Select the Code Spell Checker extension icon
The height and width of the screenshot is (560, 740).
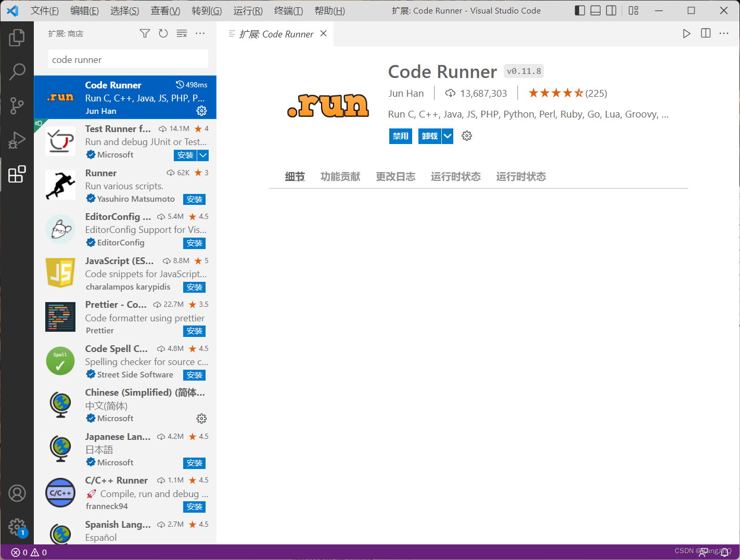60,361
